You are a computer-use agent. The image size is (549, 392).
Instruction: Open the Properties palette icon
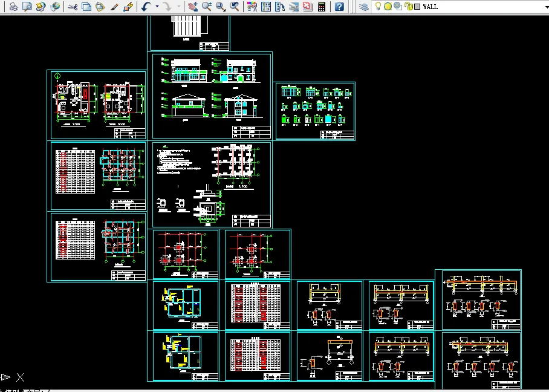click(x=252, y=6)
